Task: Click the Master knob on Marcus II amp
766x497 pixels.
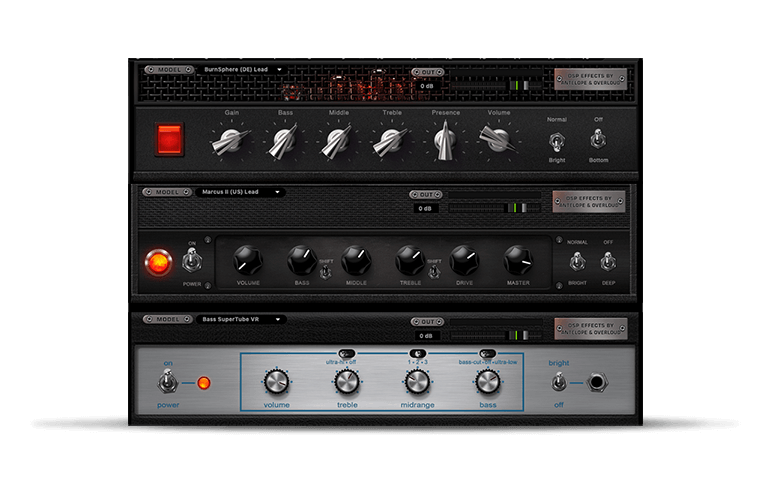Action: click(518, 261)
